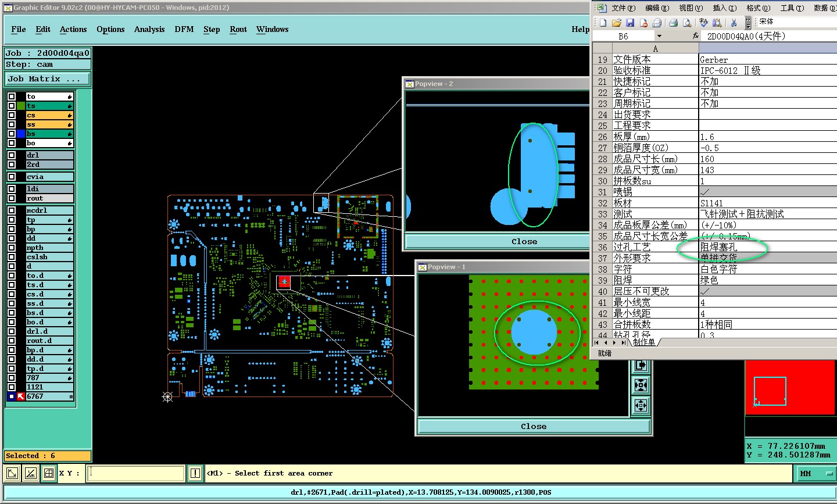
Task: Click the Print icon in Excel toolbar
Action: point(673,23)
